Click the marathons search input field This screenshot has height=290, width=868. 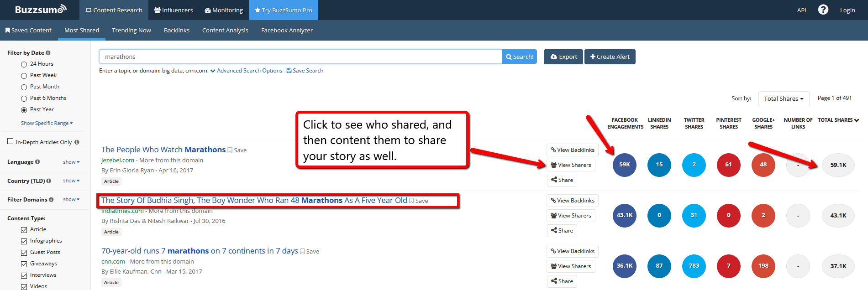tap(300, 57)
